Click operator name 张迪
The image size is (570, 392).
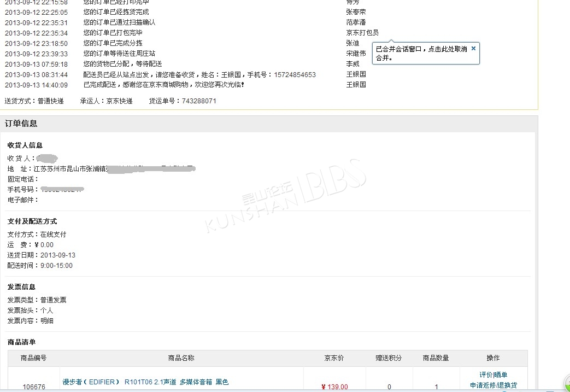point(352,43)
